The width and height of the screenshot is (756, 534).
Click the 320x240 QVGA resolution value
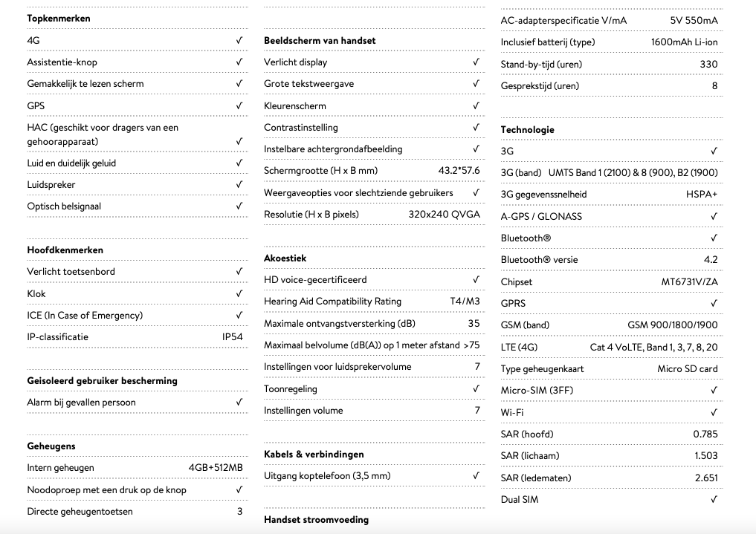pyautogui.click(x=444, y=214)
